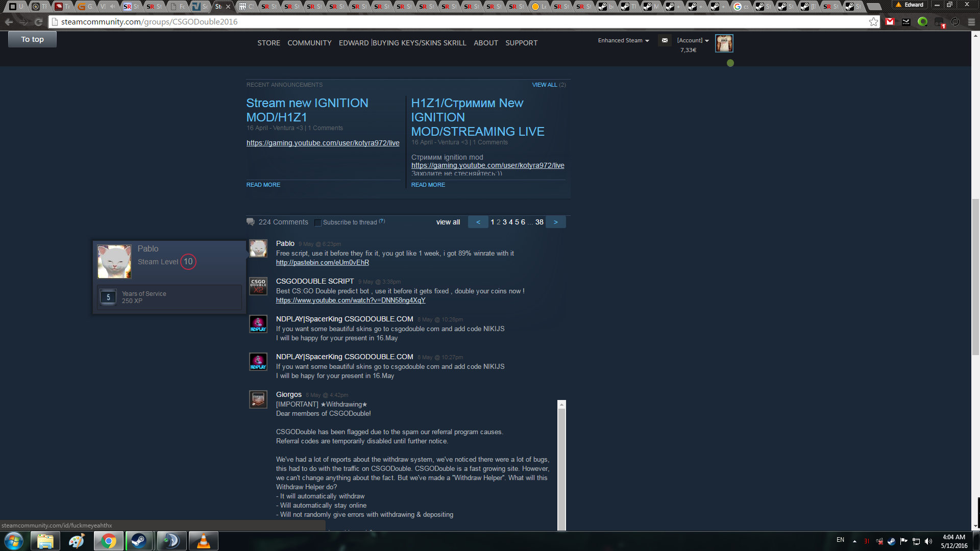Open VLC from the taskbar
980x551 pixels.
coord(203,541)
